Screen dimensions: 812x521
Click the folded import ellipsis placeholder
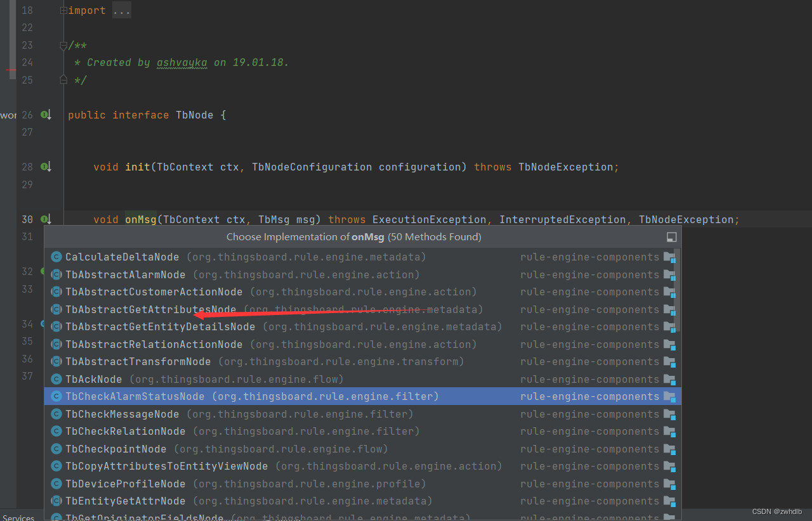point(121,11)
